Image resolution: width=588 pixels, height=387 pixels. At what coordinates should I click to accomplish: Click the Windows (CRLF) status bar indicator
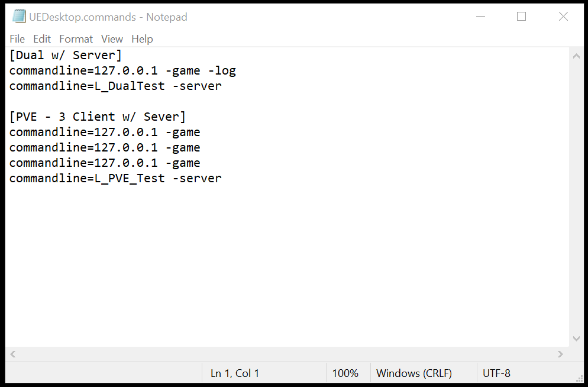414,373
